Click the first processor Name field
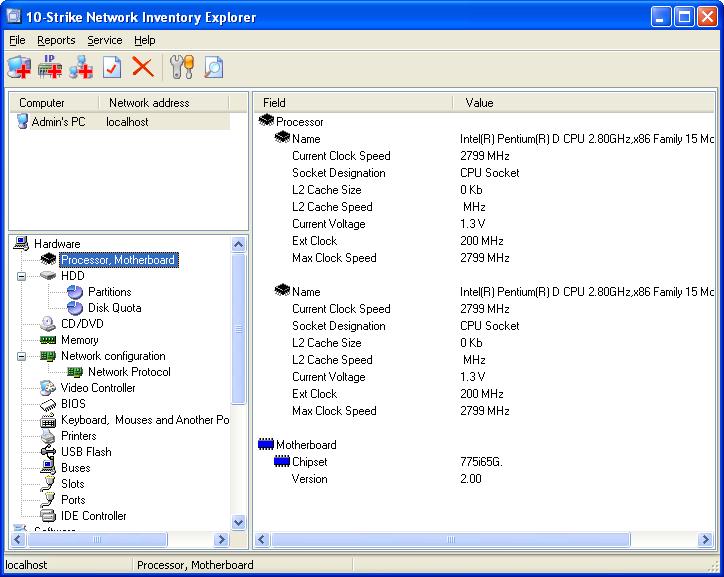724x577 pixels. 306,139
